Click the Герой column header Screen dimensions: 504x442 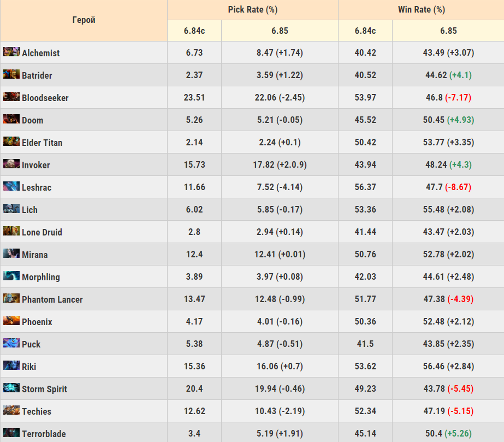[84, 20]
